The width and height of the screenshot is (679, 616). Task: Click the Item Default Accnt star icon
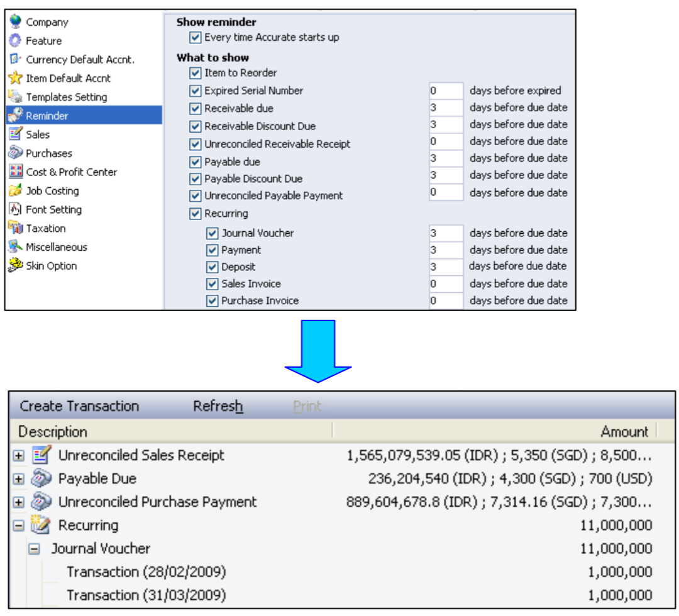[x=15, y=79]
